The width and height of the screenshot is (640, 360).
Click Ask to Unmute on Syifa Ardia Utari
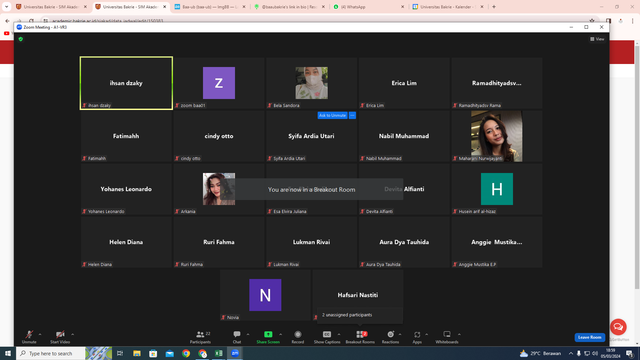(x=332, y=116)
